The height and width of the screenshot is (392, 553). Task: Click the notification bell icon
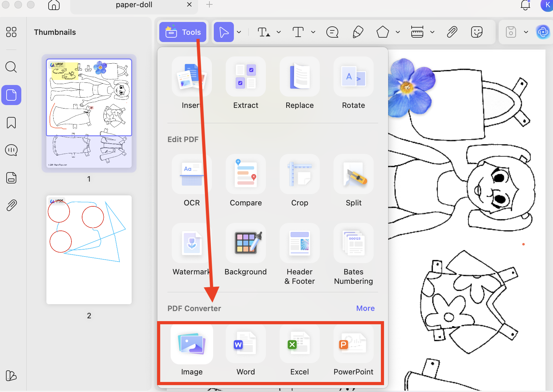[x=525, y=5]
